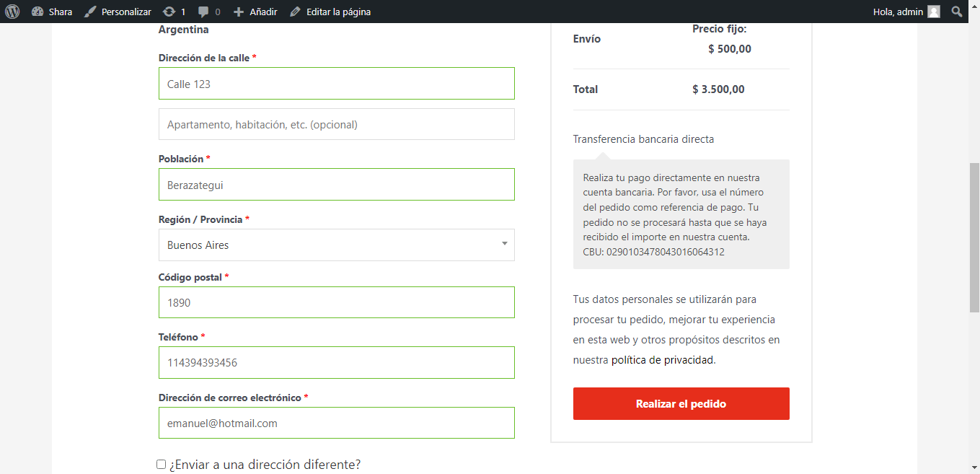Click the admin user avatar
Screen dimensions: 980x474
click(934, 12)
